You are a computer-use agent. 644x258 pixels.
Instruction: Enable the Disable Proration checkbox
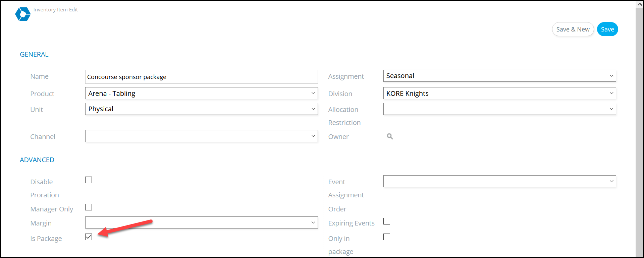89,180
